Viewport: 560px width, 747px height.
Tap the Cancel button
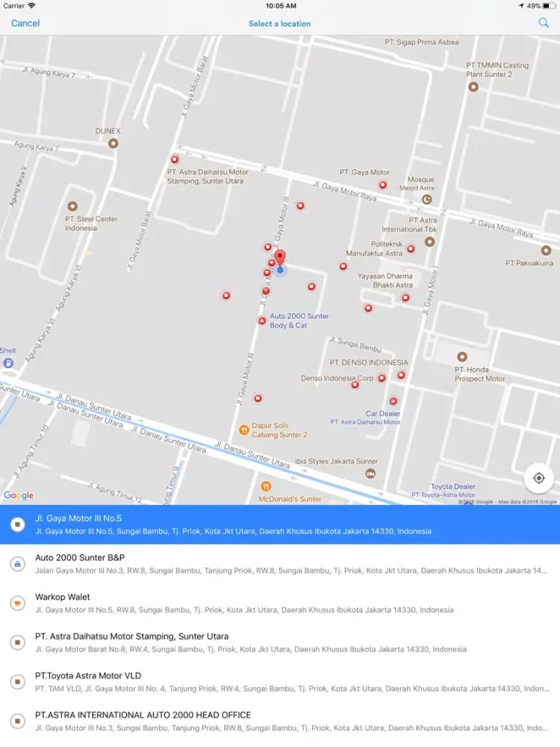tap(25, 23)
